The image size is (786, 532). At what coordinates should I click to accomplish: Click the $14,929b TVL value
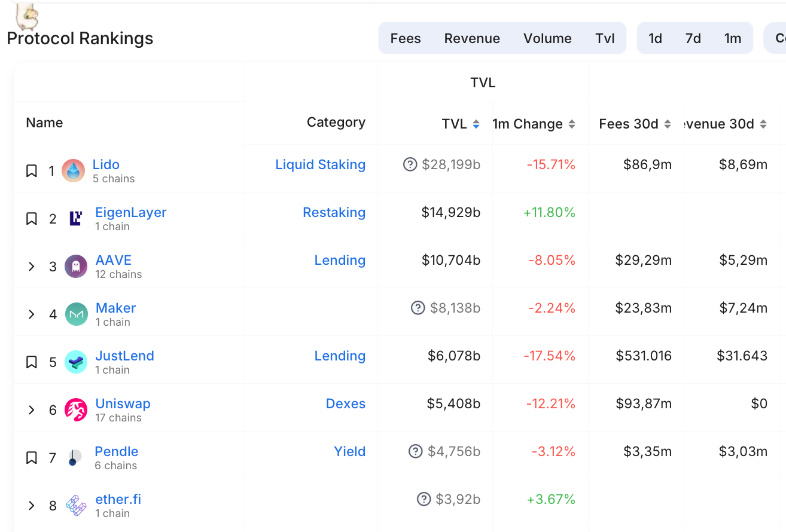(x=451, y=212)
